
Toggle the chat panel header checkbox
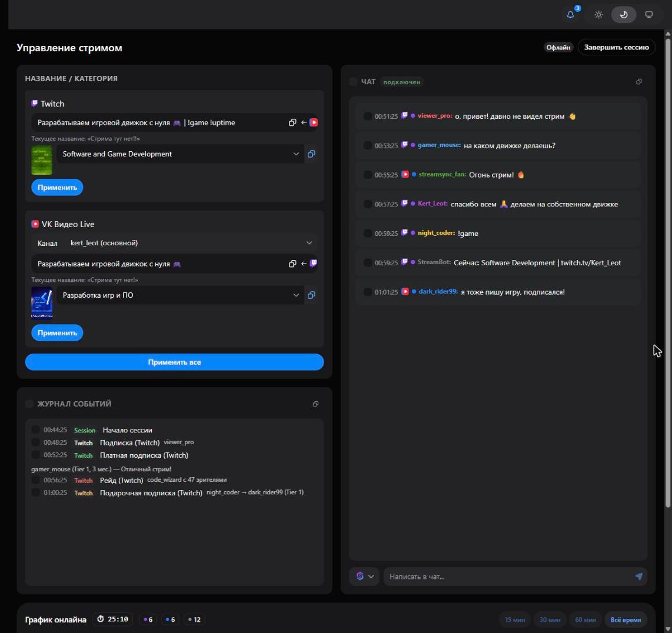click(353, 82)
